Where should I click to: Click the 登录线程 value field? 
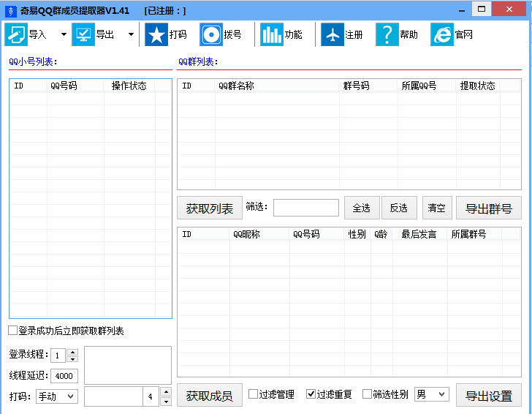point(58,355)
